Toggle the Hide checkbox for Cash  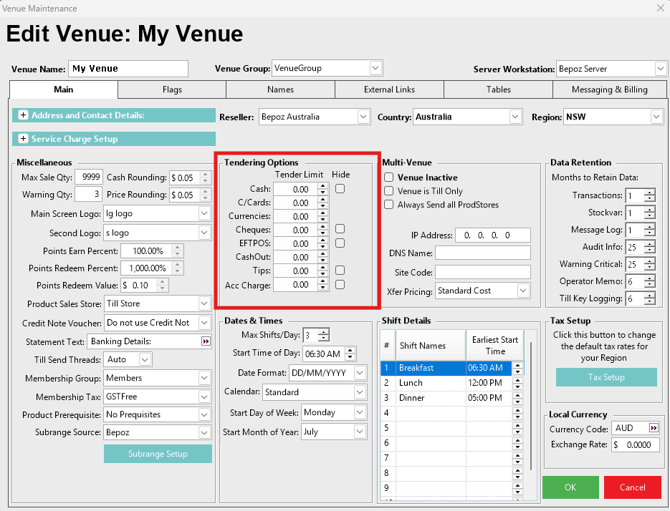coord(340,188)
